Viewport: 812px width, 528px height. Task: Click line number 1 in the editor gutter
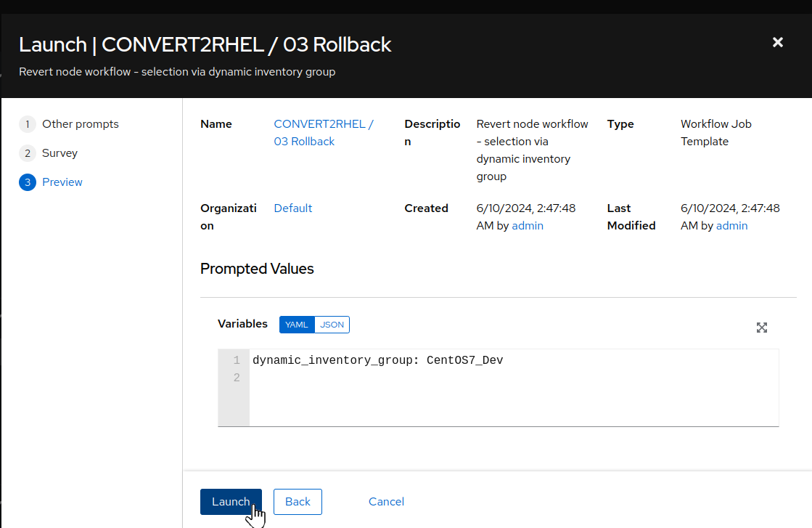click(x=236, y=360)
